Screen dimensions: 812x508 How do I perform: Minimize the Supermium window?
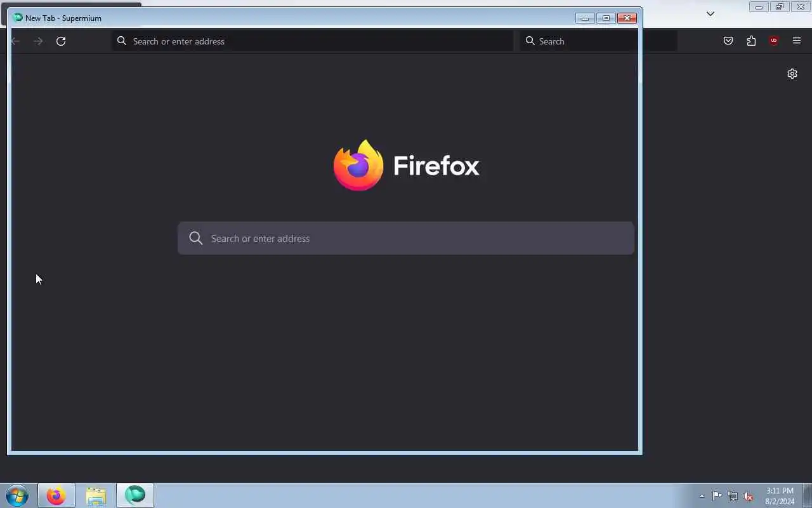[585, 18]
